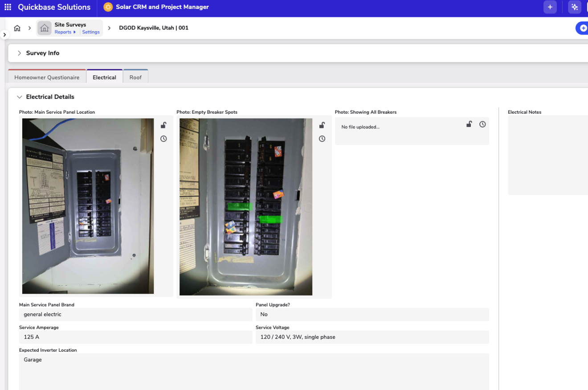Screen dimensions: 588x390
Task: Click the plus icon in top bar
Action: [x=550, y=7]
